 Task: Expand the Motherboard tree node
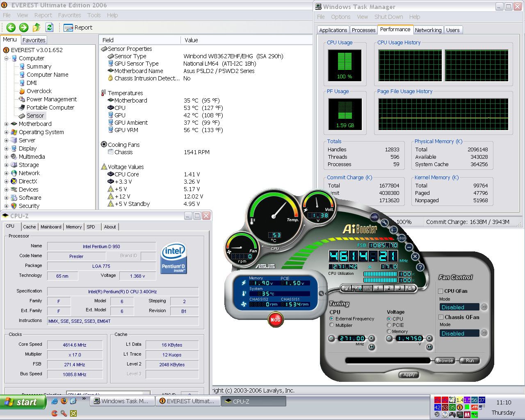click(6, 124)
